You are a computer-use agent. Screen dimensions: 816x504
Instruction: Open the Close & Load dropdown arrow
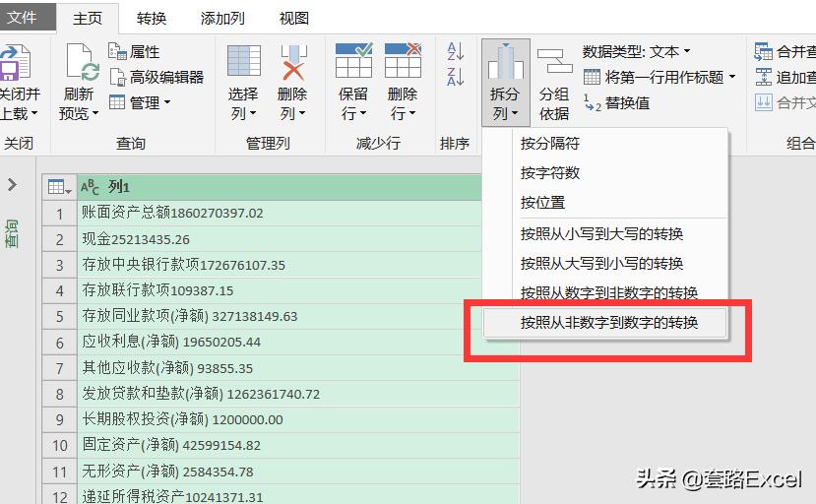[34, 113]
